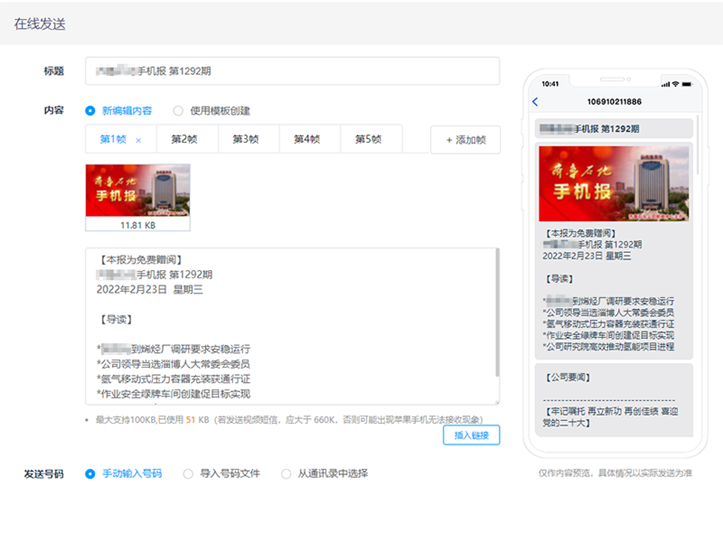
Task: Choose 从通讯录中选择 radio option
Action: [286, 474]
